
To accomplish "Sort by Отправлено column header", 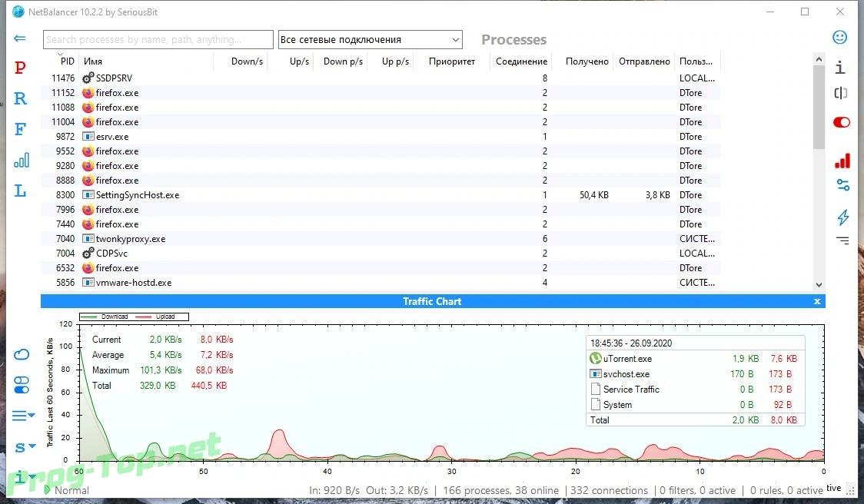I will 644,61.
